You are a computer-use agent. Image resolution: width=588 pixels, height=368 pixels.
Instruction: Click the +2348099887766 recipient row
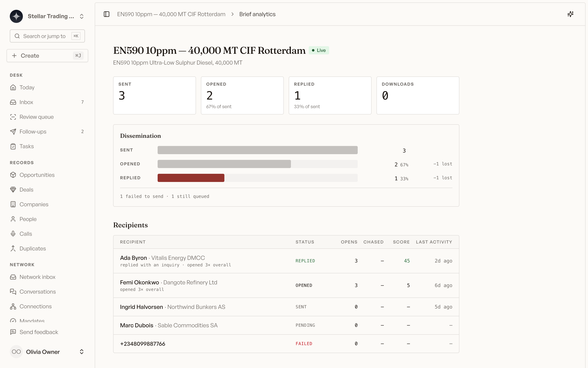(x=286, y=344)
